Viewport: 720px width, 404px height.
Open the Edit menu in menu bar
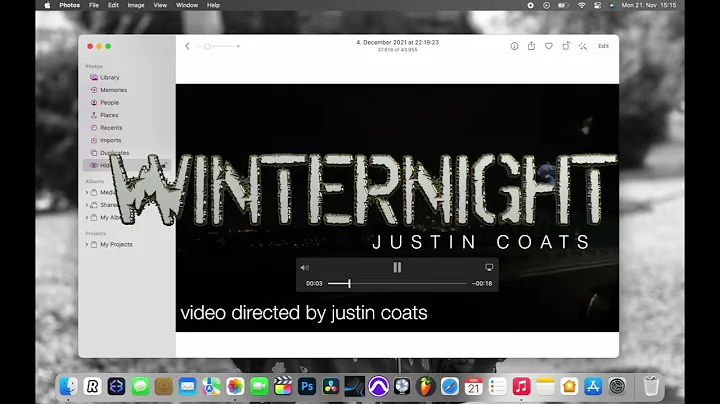(113, 6)
